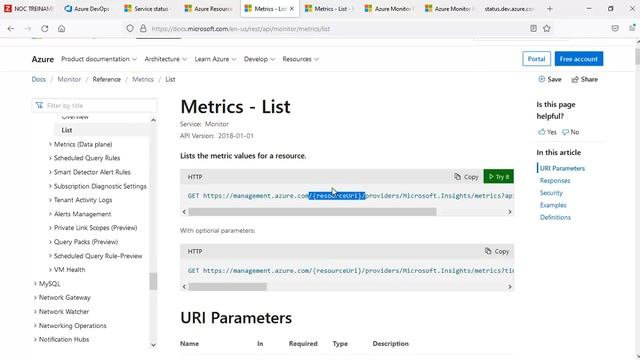This screenshot has width=640, height=360.
Task: Expand MySQL section in sidebar
Action: point(35,284)
